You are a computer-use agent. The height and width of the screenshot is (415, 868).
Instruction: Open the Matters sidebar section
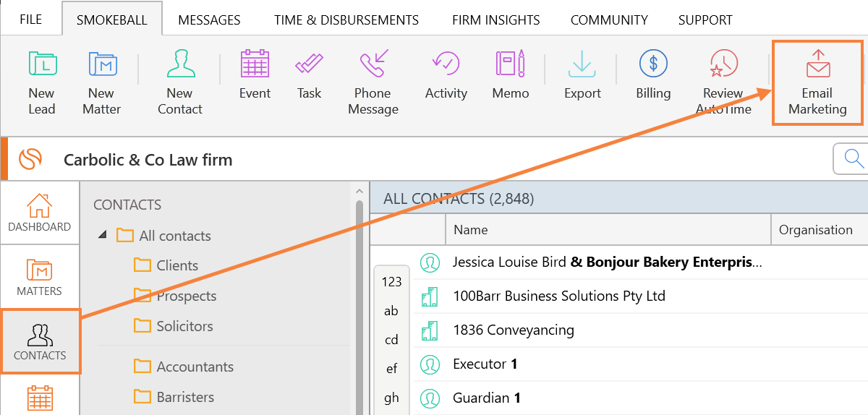(40, 277)
